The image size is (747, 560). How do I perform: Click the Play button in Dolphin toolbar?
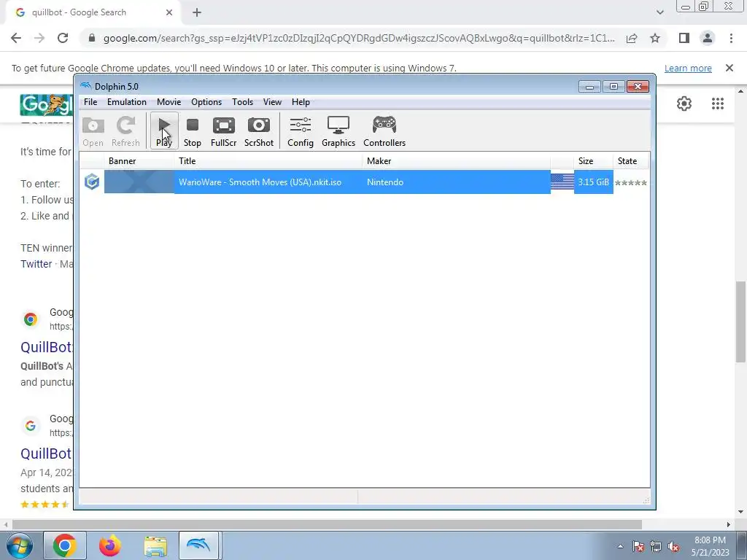[164, 131]
